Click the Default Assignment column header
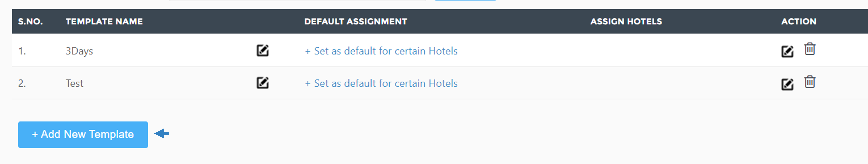868x164 pixels. point(355,21)
